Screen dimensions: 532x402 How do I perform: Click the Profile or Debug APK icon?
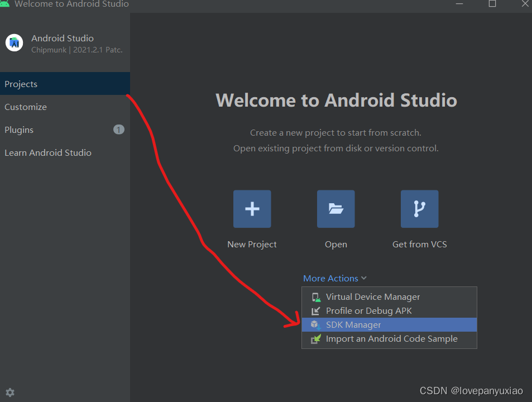coord(316,311)
